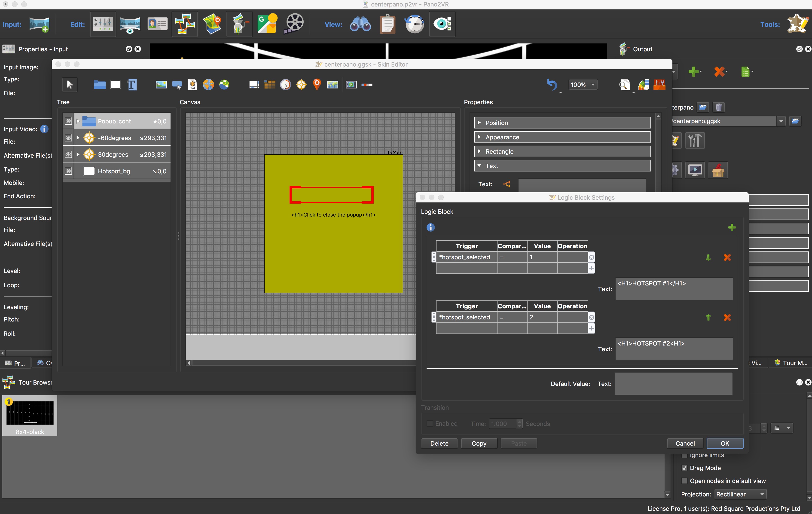The width and height of the screenshot is (812, 514).
Task: Add a container folder element in Skin Editor
Action: click(99, 85)
